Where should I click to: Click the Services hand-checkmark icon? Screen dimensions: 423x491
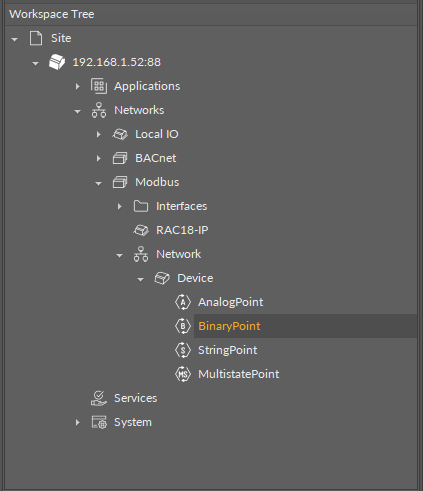99,398
